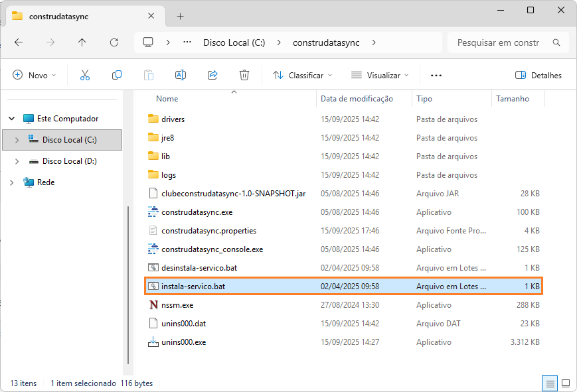Screen dimensions: 577x392
Task: Click the computer icon in address bar
Action: pos(148,42)
